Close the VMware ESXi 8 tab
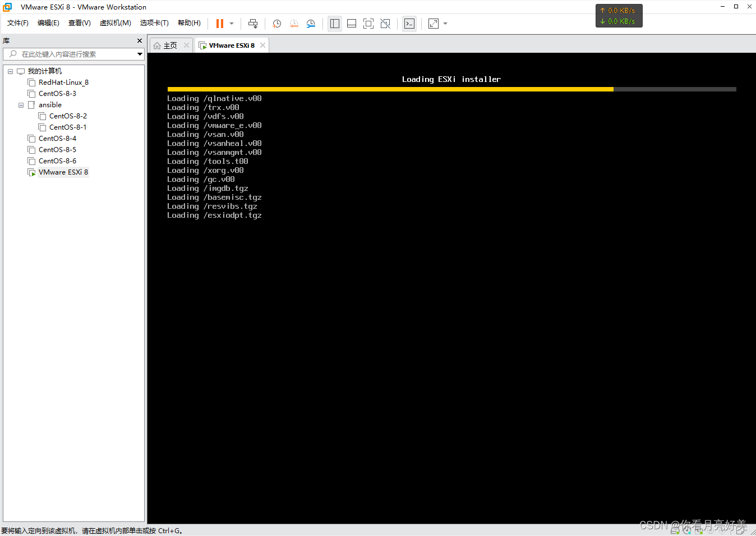This screenshot has width=756, height=536. coord(262,45)
